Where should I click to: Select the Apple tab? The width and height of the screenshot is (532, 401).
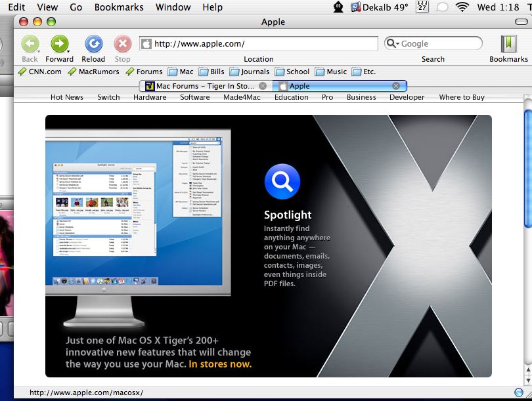tap(340, 86)
